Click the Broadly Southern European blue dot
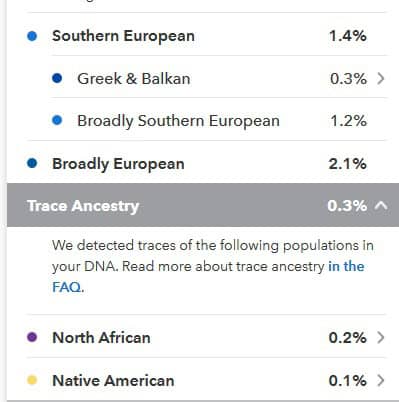Screen dimensions: 399x402 coord(57,120)
